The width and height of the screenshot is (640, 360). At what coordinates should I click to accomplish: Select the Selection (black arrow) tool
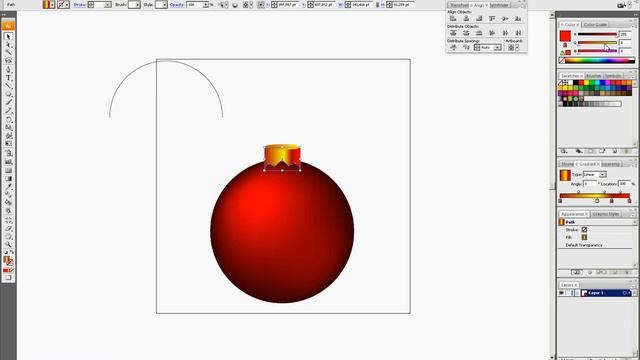coord(8,36)
